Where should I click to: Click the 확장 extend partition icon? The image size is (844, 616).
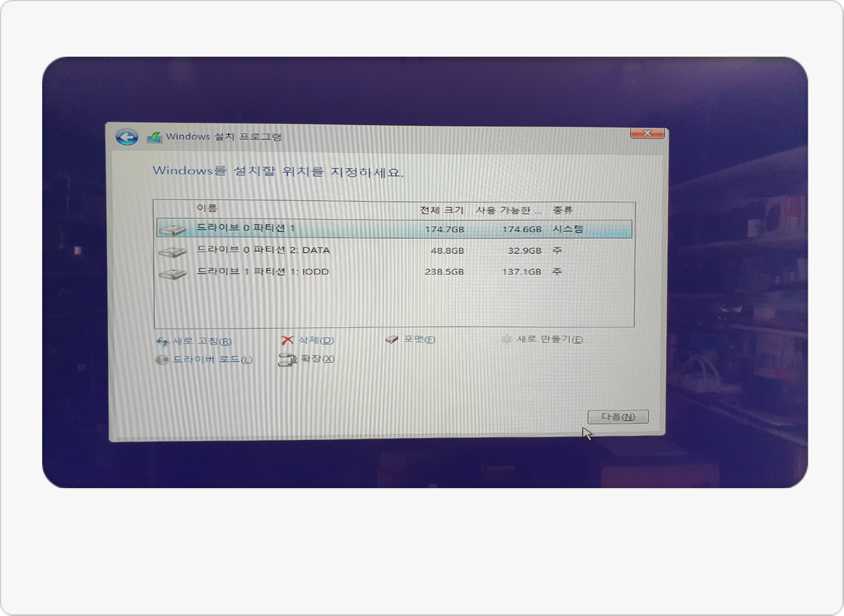point(287,359)
